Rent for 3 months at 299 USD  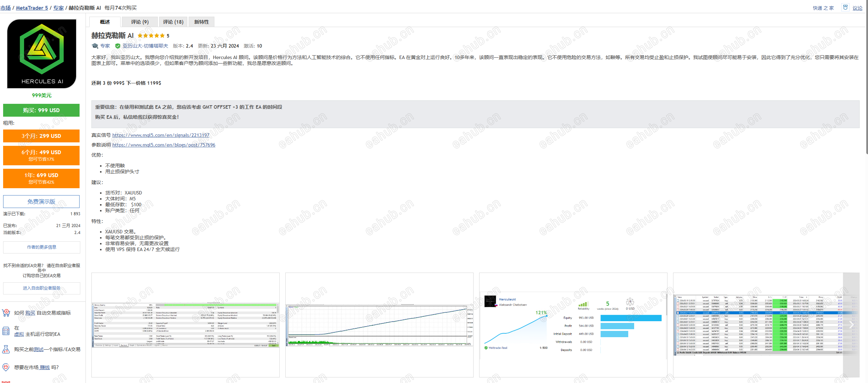tap(41, 136)
